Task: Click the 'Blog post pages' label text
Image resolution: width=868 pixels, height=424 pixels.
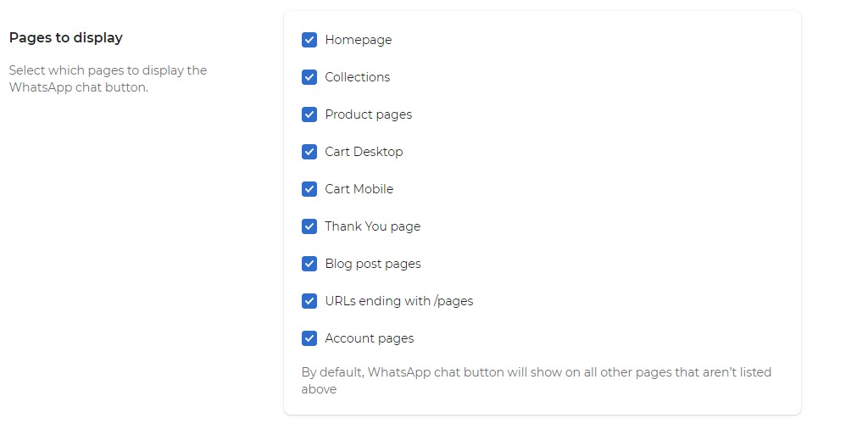Action: [373, 264]
